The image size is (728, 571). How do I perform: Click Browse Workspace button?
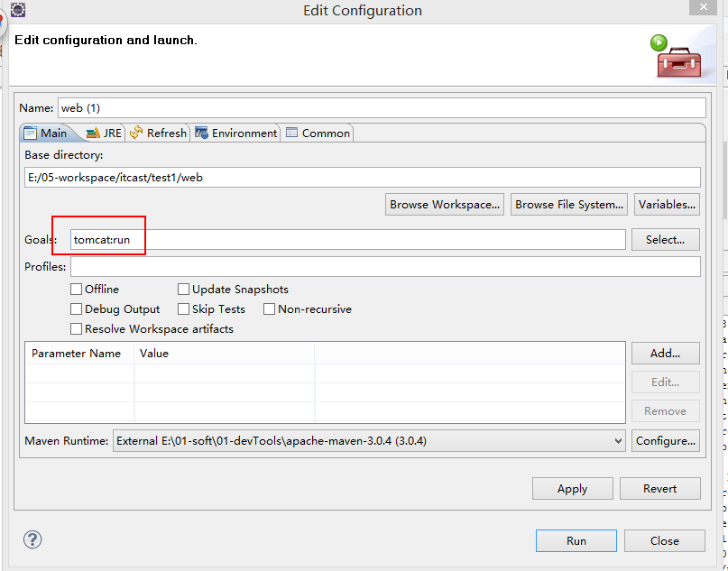pos(445,205)
